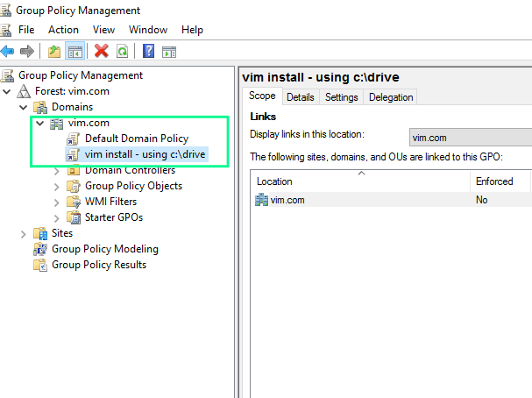Toggle the Show/Hide Action Pane icon
Image resolution: width=532 pixels, height=398 pixels.
(x=169, y=51)
